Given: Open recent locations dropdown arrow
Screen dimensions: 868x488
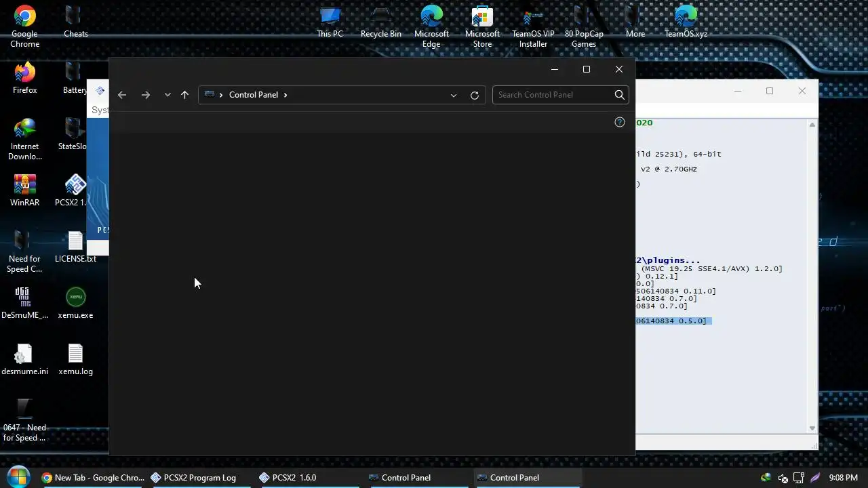Looking at the screenshot, I should pos(167,95).
